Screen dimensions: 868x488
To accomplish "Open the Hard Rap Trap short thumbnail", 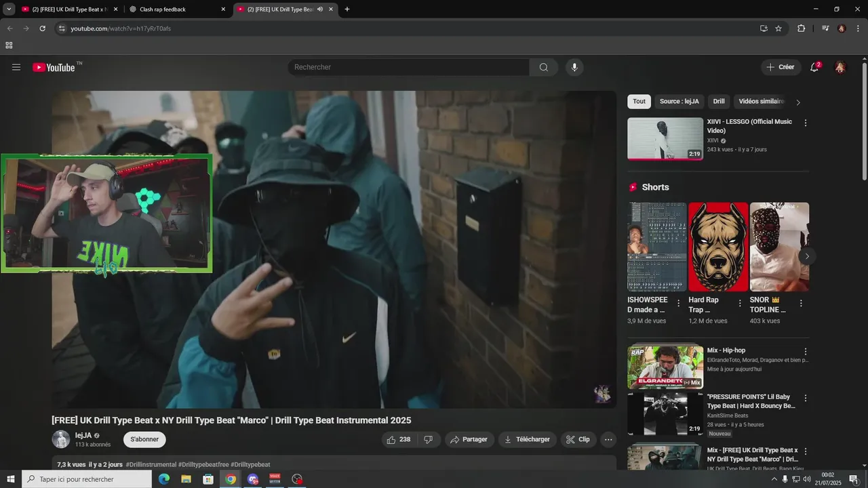I will tap(718, 247).
